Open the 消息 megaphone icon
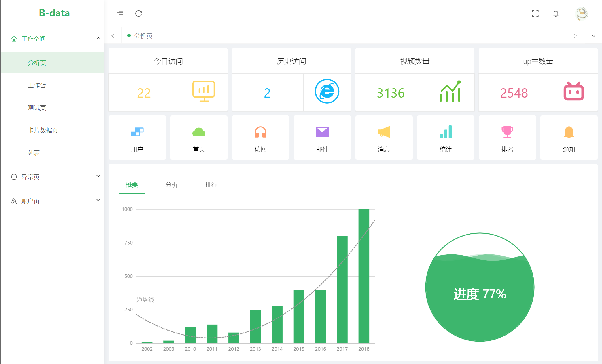This screenshot has height=364, width=602. (384, 132)
